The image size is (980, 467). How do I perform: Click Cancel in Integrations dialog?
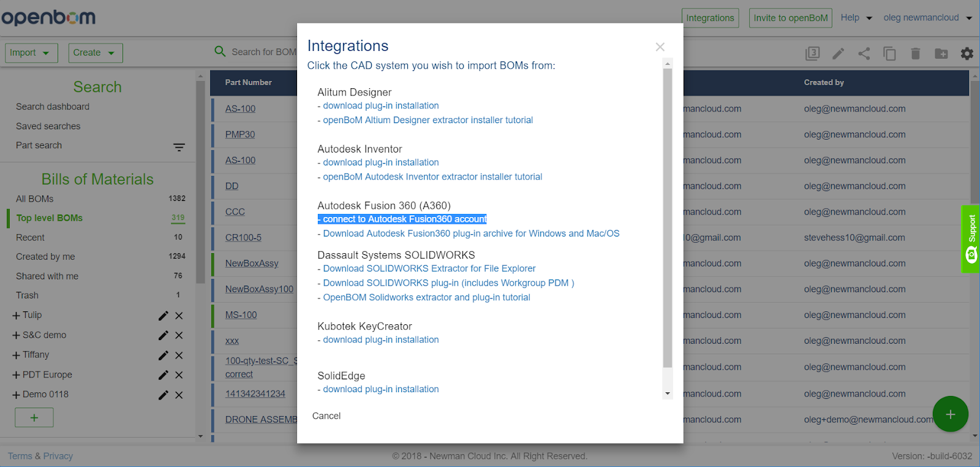coord(326,416)
